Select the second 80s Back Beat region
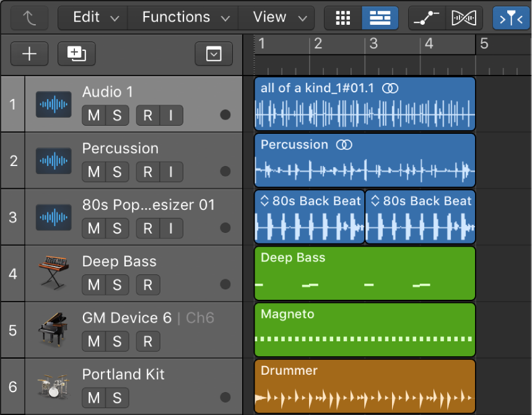 [x=420, y=217]
